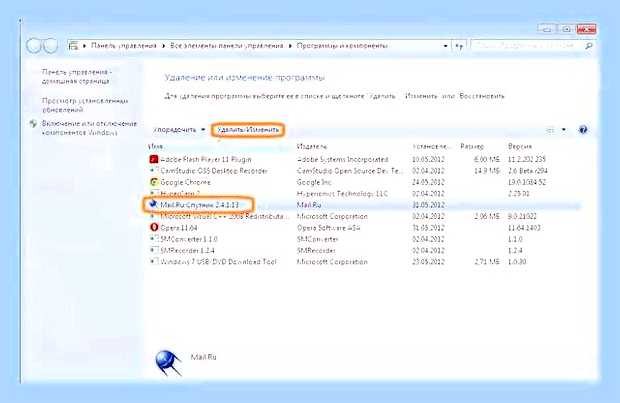The height and width of the screenshot is (403, 620).
Task: Select the Adobe Flash Player 11 Plugin row
Action: click(364, 159)
